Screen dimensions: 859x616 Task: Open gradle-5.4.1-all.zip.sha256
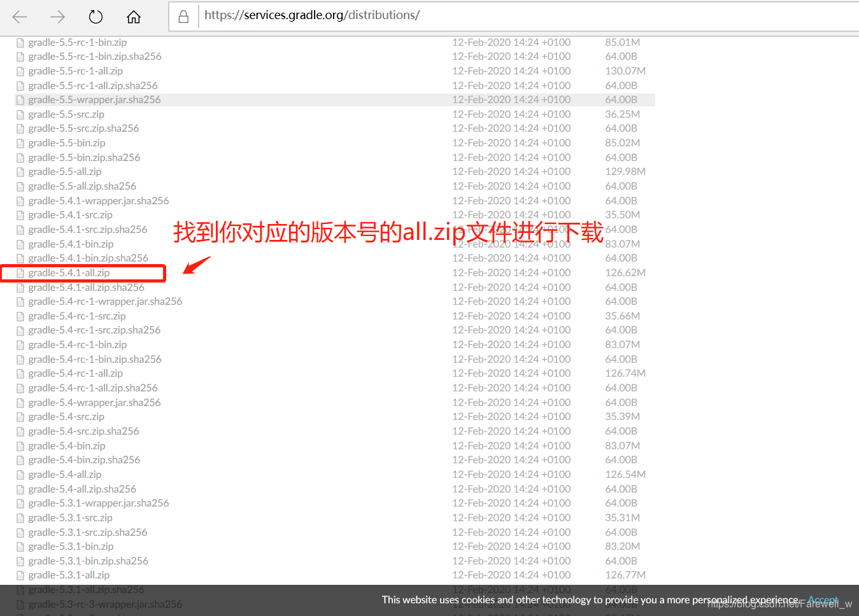click(x=87, y=288)
